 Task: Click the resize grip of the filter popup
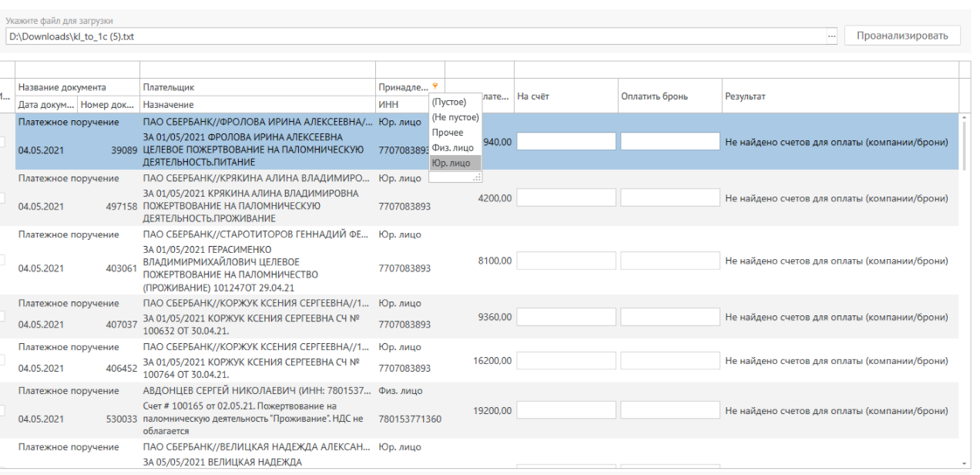(477, 177)
